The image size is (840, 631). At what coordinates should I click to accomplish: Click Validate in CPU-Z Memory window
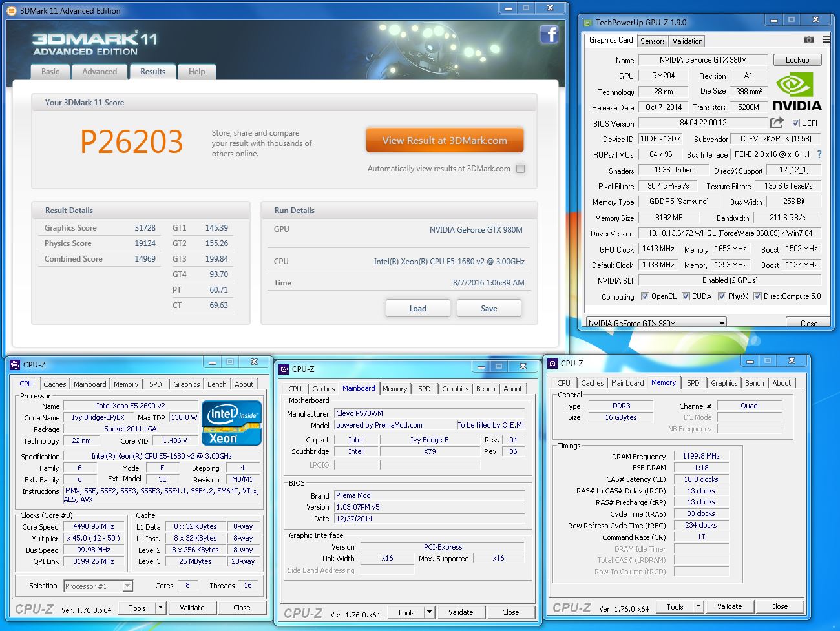[730, 606]
